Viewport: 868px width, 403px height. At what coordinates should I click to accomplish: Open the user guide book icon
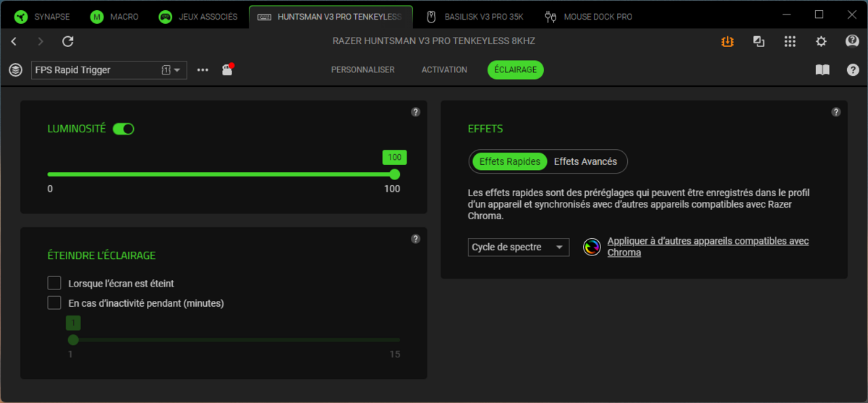pos(822,70)
